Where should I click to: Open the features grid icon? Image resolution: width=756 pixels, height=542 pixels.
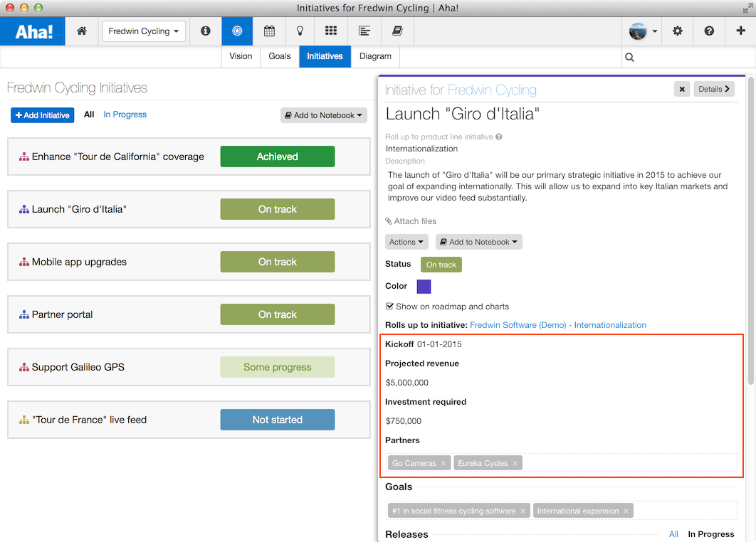tap(331, 31)
